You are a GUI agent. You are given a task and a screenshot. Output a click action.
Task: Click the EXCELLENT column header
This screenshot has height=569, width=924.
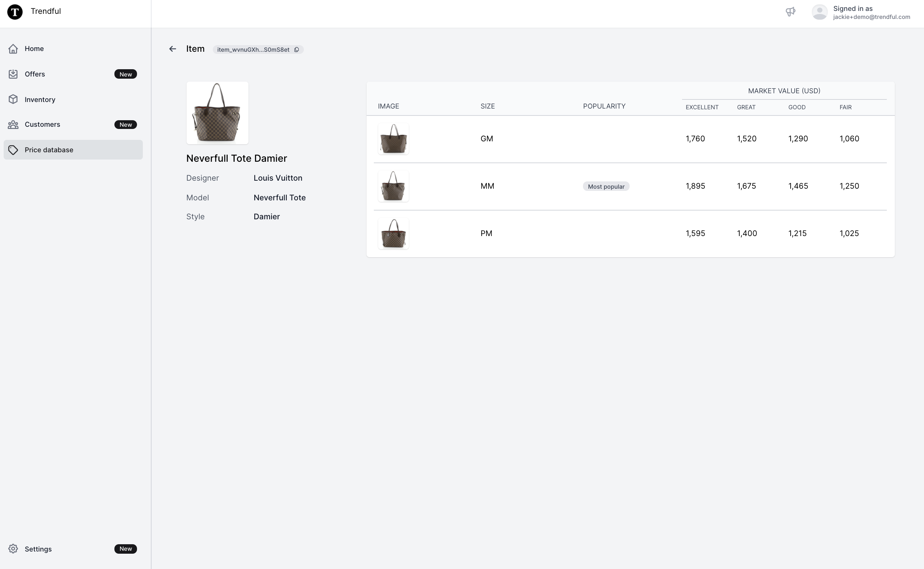[702, 107]
